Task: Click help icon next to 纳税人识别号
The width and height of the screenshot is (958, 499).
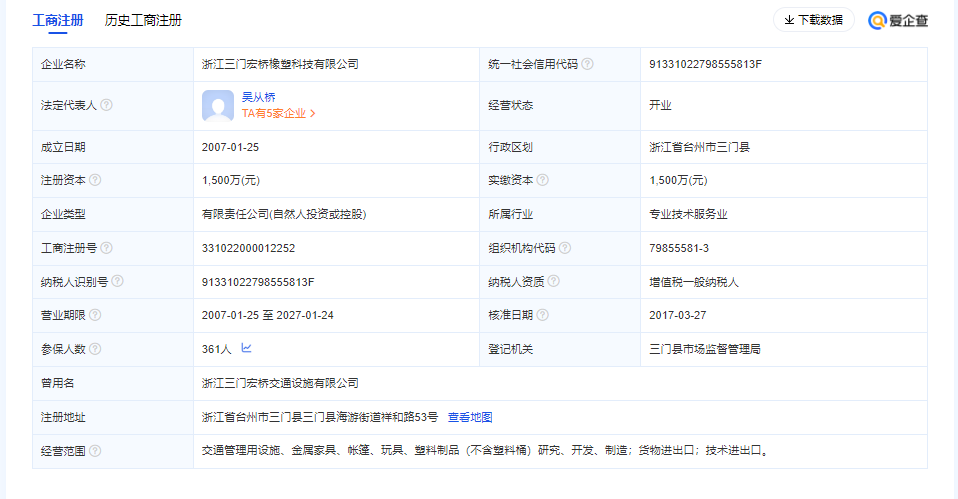Action: (117, 281)
